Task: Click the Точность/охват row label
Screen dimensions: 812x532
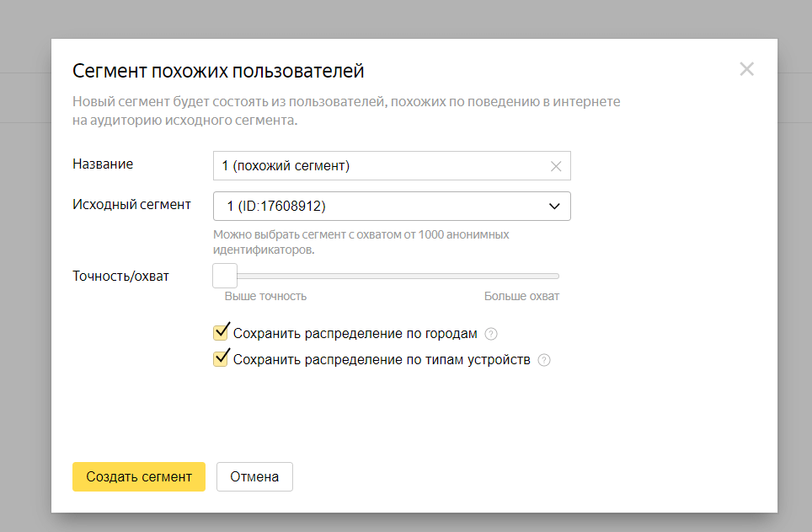Action: [x=121, y=276]
